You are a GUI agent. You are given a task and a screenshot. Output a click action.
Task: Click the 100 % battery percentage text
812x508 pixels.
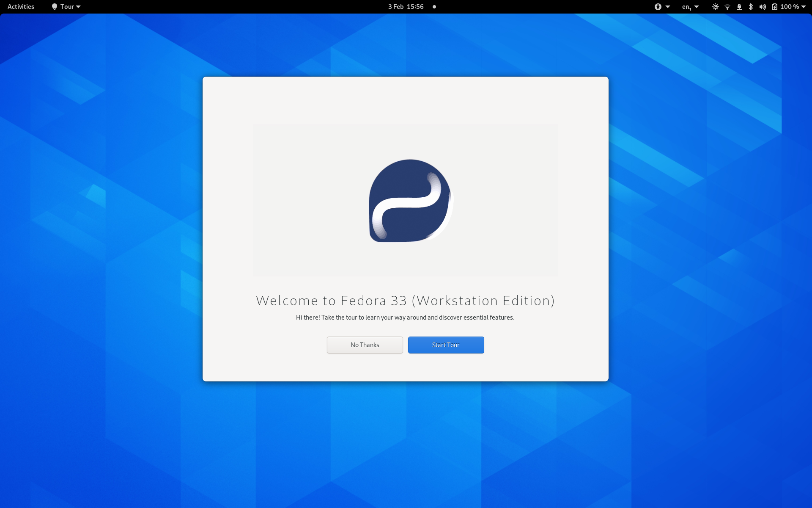(790, 7)
